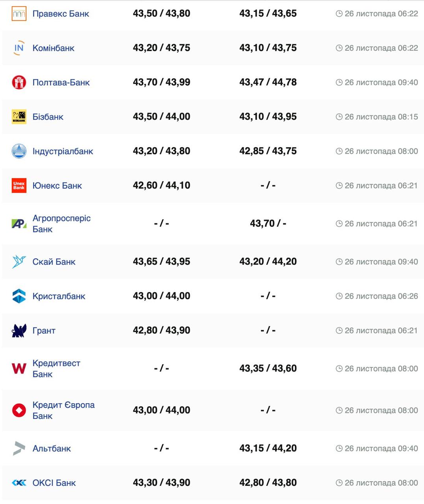Click the Скай Банк bird logo
The height and width of the screenshot is (504, 424).
coord(19,262)
